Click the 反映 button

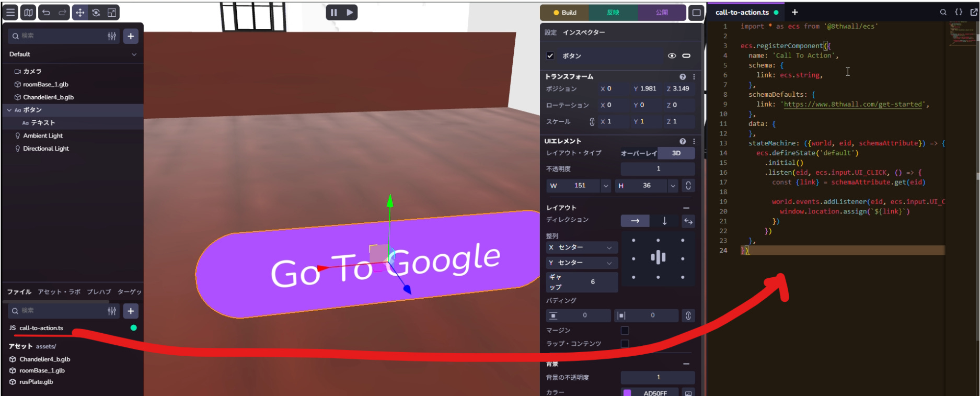[x=613, y=13]
